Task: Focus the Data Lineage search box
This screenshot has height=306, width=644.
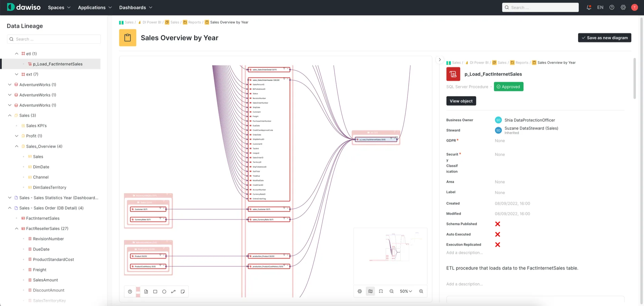Action: point(54,39)
